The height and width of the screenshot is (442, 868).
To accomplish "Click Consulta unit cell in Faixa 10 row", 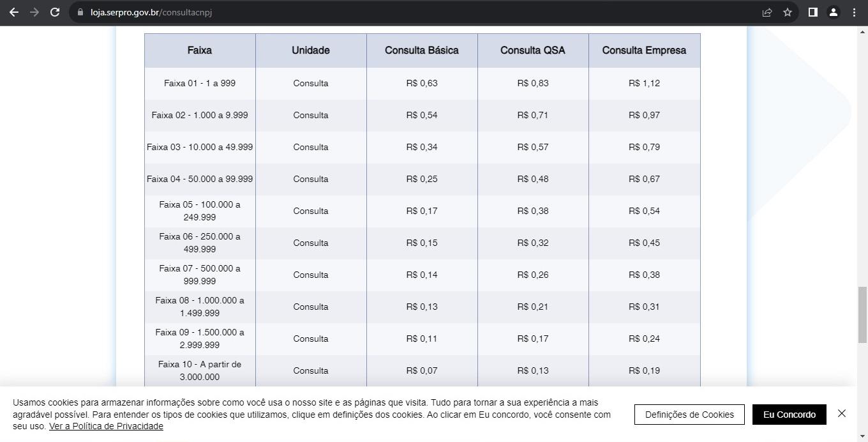I will [311, 370].
